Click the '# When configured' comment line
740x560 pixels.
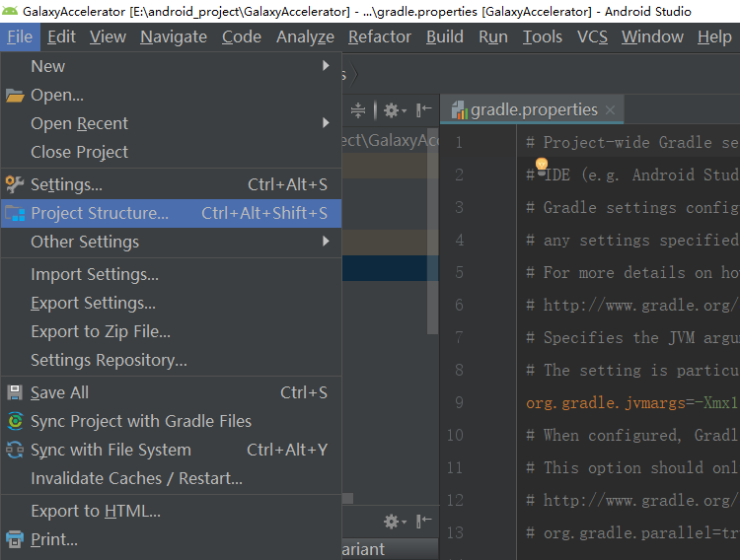pos(632,435)
